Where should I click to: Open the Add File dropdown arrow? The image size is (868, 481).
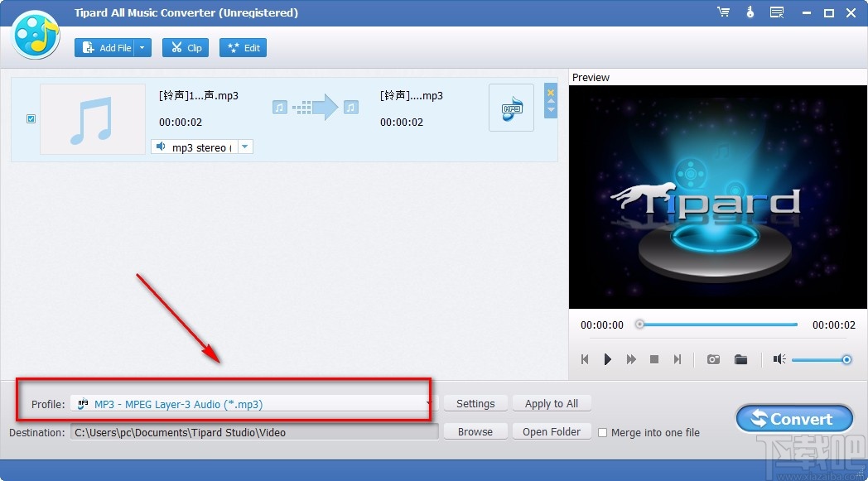click(142, 47)
